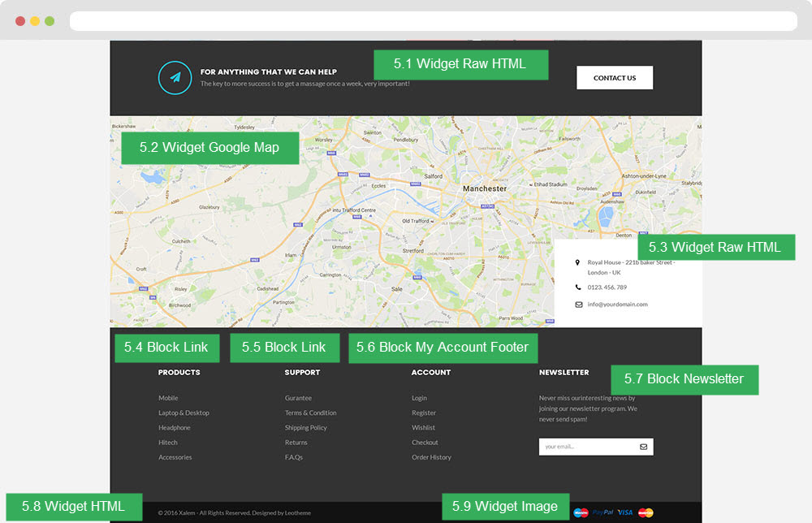
Task: Click the copyright 2016 Xalem footer text
Action: point(235,513)
